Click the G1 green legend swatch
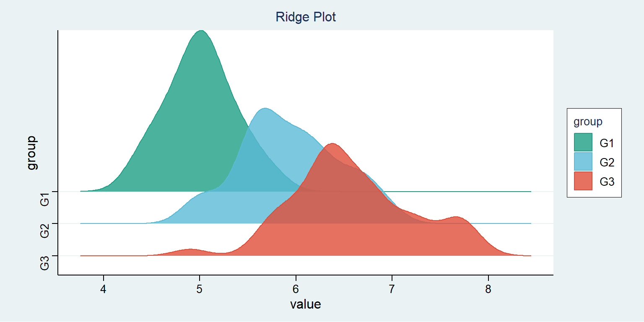 tap(583, 142)
